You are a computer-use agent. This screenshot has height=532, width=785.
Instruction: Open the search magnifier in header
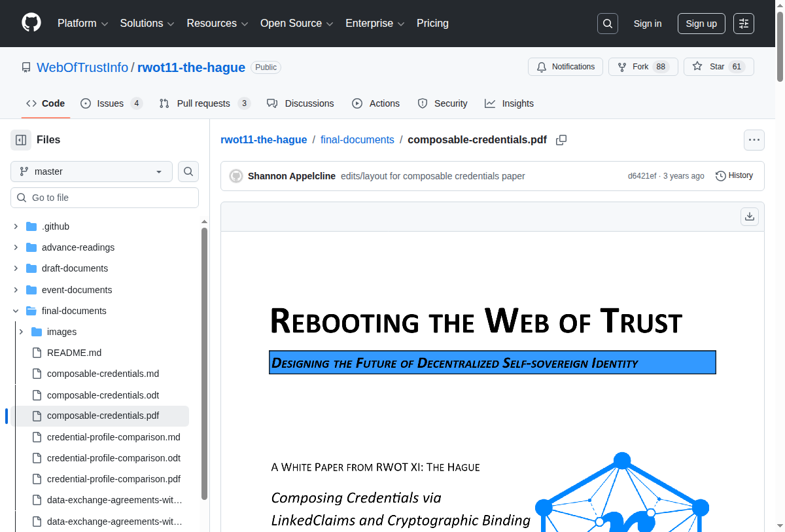coord(607,24)
